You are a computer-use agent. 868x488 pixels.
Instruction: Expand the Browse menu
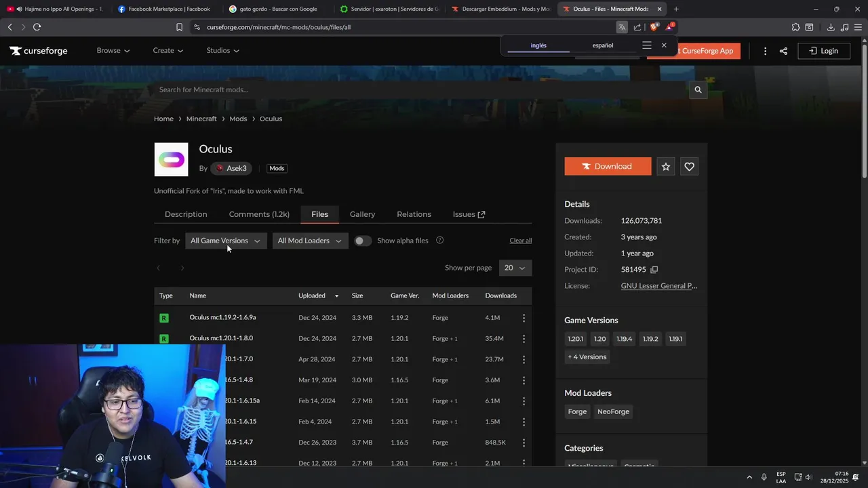tap(113, 51)
